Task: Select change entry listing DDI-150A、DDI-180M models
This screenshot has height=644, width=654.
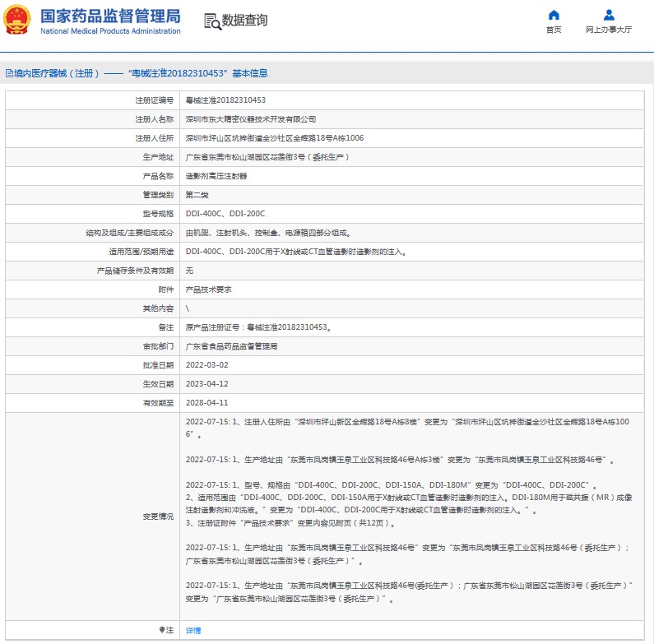Action: tap(391, 485)
